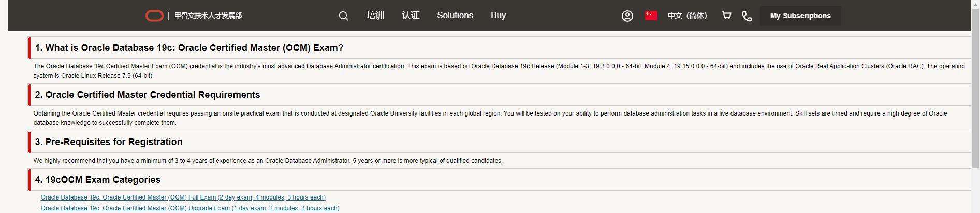
Task: Open the 中文（简体）language selector
Action: click(x=687, y=16)
